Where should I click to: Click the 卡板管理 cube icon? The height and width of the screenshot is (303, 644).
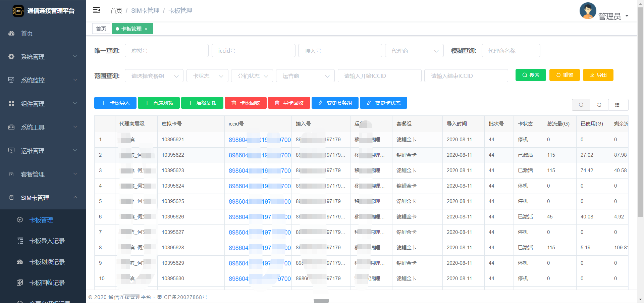pyautogui.click(x=20, y=220)
